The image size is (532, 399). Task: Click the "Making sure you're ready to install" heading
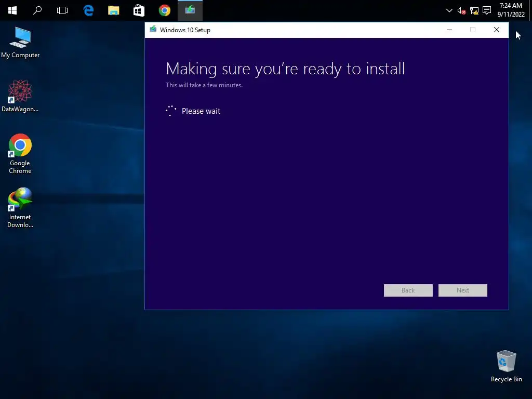285,69
